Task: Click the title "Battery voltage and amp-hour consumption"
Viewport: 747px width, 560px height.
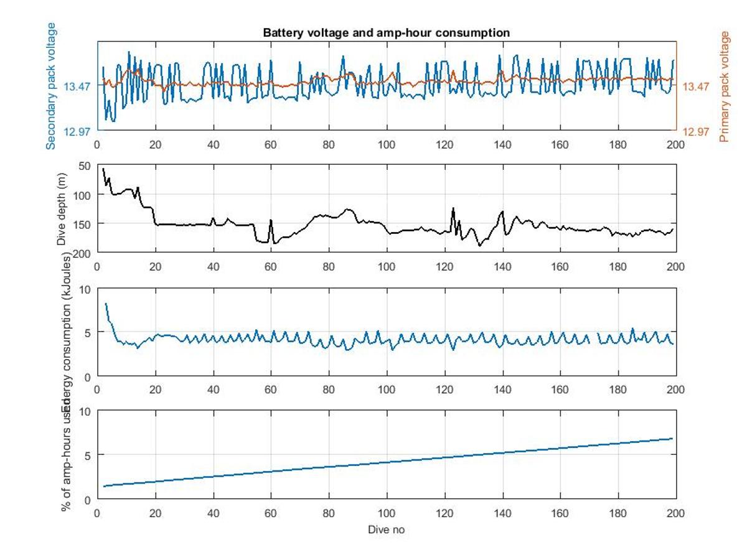Action: [387, 33]
